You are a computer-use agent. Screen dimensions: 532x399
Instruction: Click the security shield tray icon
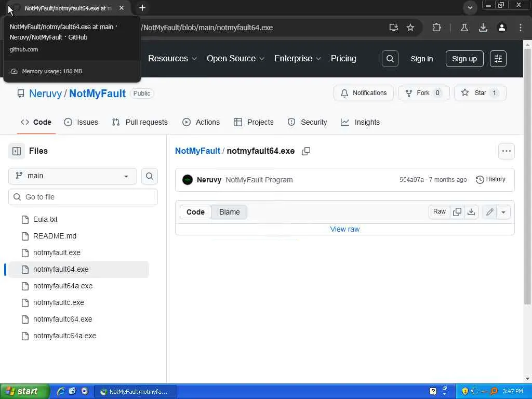coord(465,391)
